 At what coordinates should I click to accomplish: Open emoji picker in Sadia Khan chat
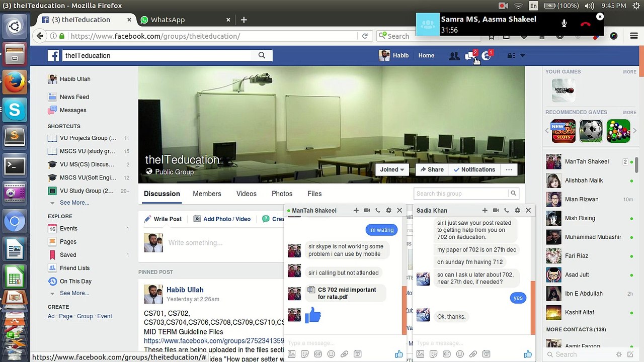coord(460,354)
